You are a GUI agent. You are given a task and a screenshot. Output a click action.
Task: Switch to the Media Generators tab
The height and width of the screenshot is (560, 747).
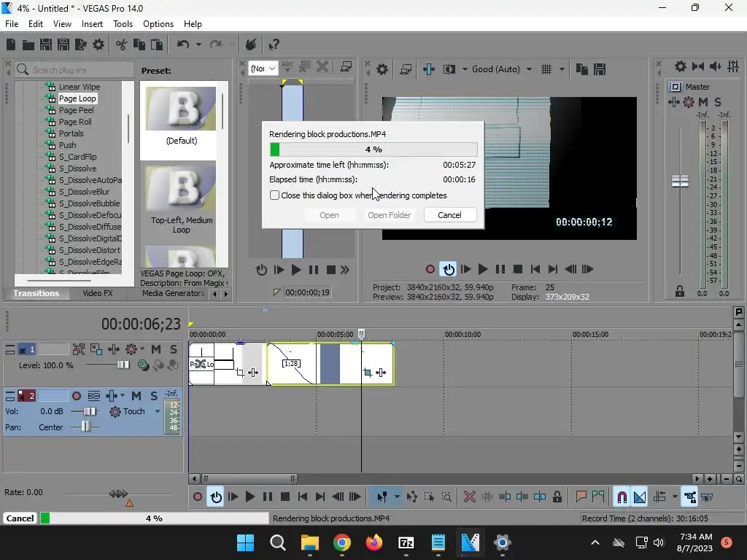pyautogui.click(x=173, y=293)
